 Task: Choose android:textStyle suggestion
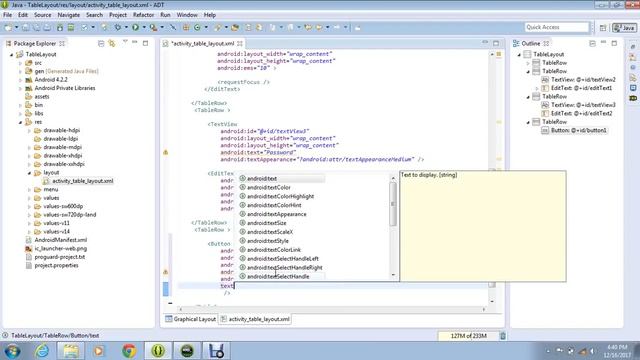[x=268, y=241]
